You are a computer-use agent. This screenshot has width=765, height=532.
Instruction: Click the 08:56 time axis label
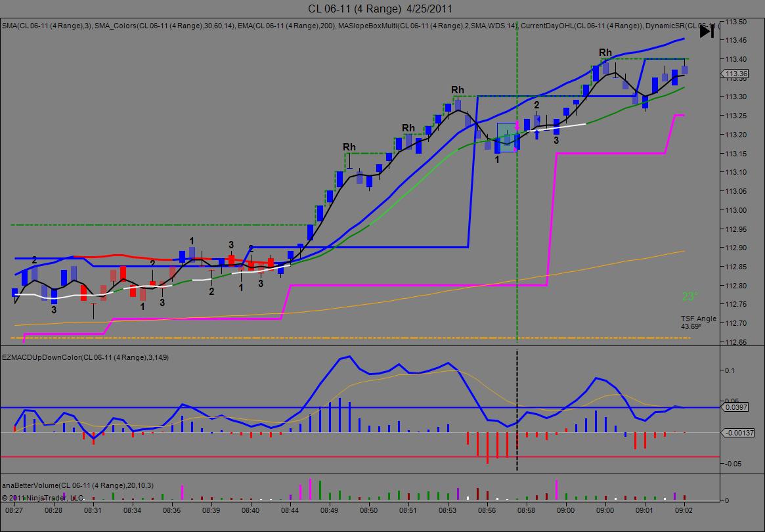487,510
